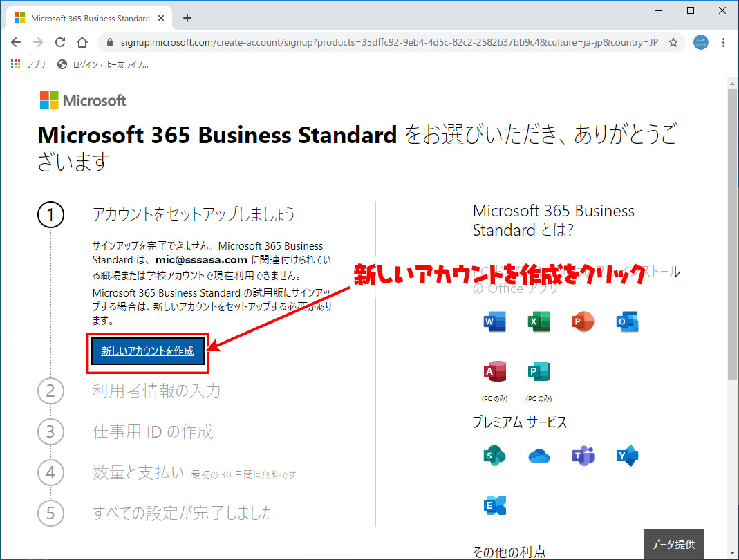Click the Microsoft Teams icon
Screen dimensions: 739x560
click(x=583, y=456)
